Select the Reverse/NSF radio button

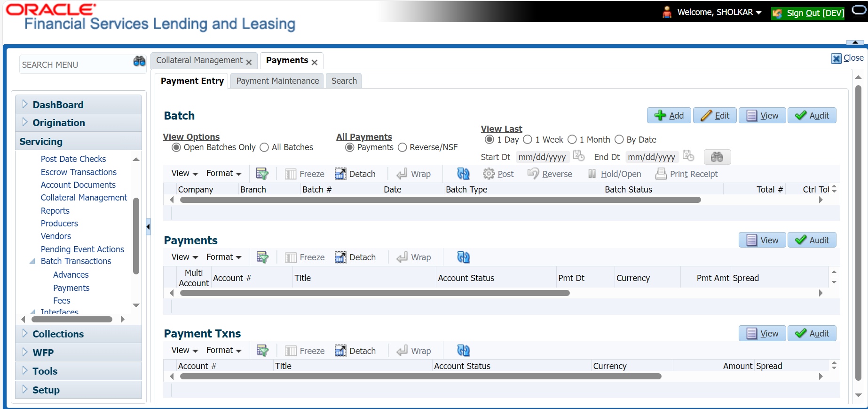click(x=402, y=147)
